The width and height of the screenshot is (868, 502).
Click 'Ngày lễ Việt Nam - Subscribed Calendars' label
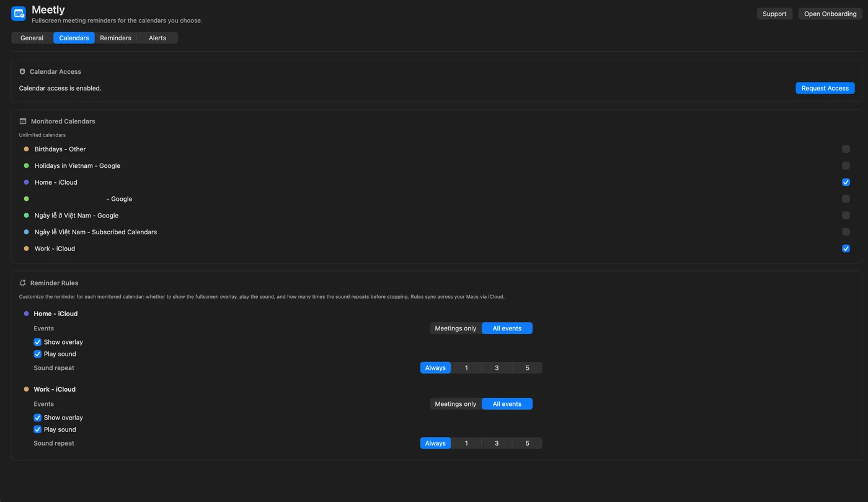coord(95,232)
